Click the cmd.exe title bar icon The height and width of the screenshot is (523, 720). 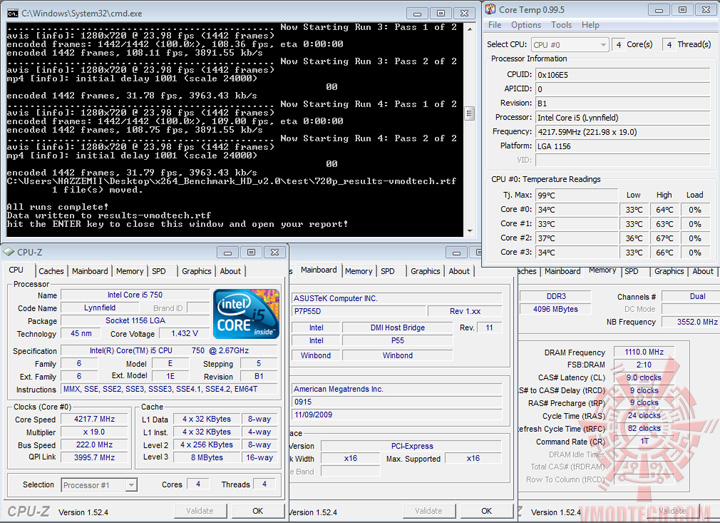12,13
